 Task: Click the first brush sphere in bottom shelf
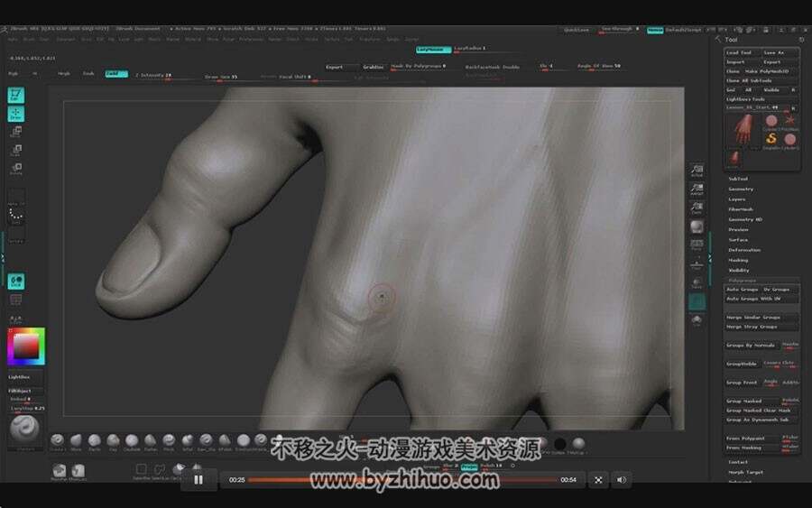point(58,440)
